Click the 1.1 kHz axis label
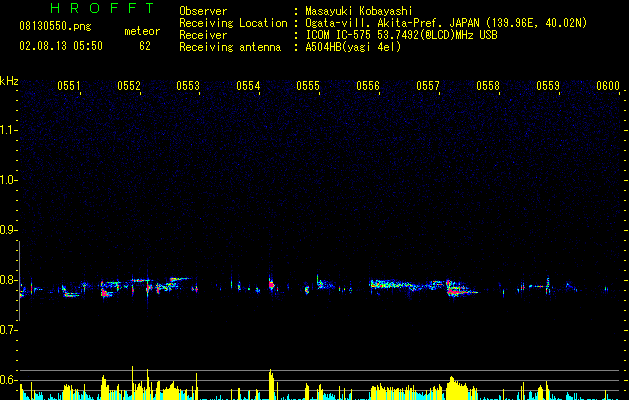 coord(7,130)
